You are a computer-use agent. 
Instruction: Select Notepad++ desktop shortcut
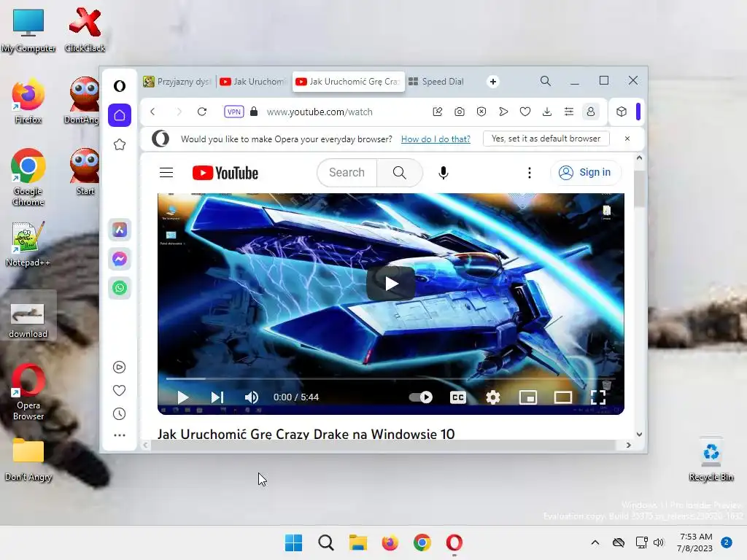[28, 244]
